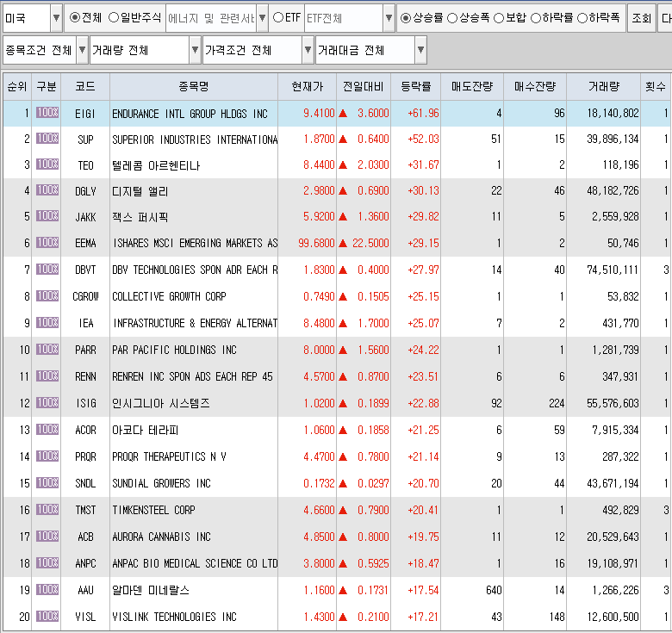Click the 100% badge in TEO row
The width and height of the screenshot is (672, 633).
click(x=47, y=164)
